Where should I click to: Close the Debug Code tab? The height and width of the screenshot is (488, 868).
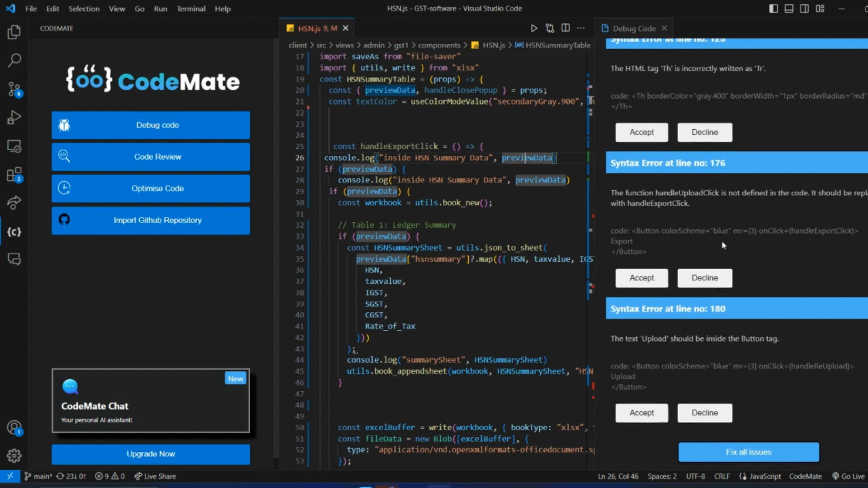coord(664,28)
